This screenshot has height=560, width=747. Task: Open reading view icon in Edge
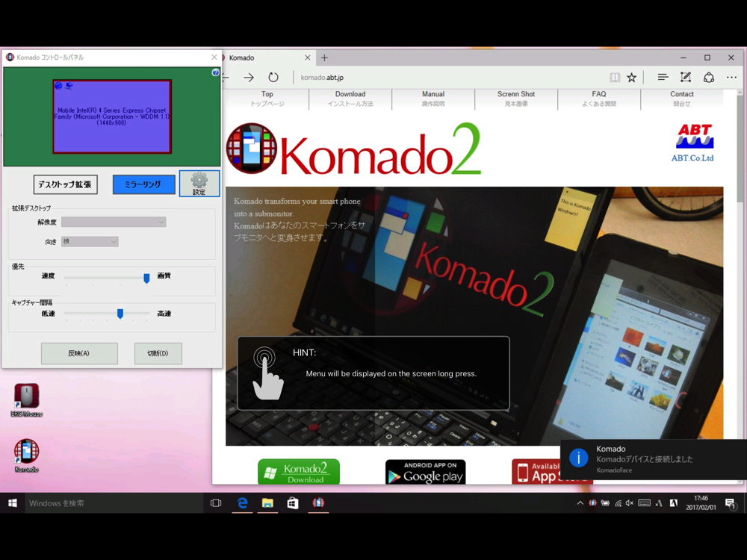[x=615, y=77]
